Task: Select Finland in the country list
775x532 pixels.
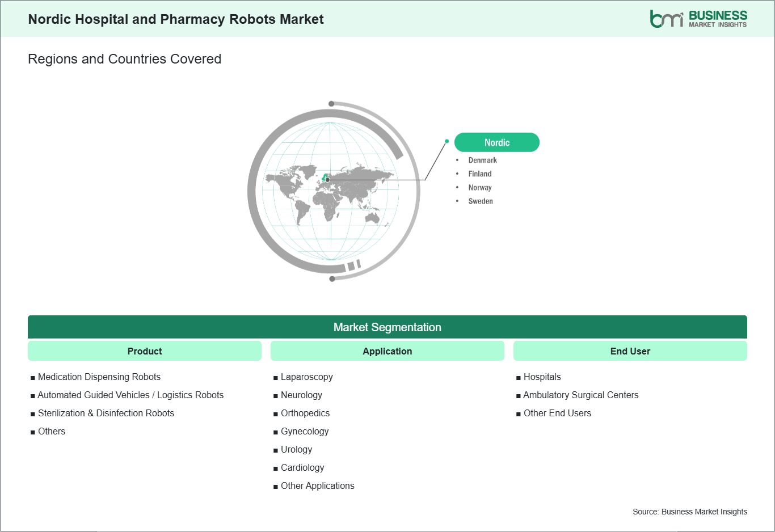Action: [x=480, y=174]
